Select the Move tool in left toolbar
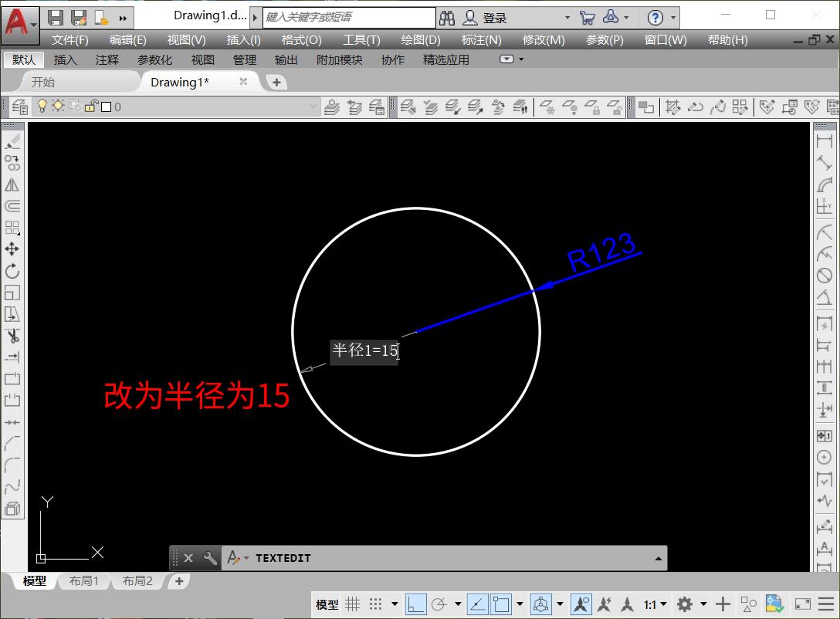Screen dimensions: 840x619 tap(12, 249)
